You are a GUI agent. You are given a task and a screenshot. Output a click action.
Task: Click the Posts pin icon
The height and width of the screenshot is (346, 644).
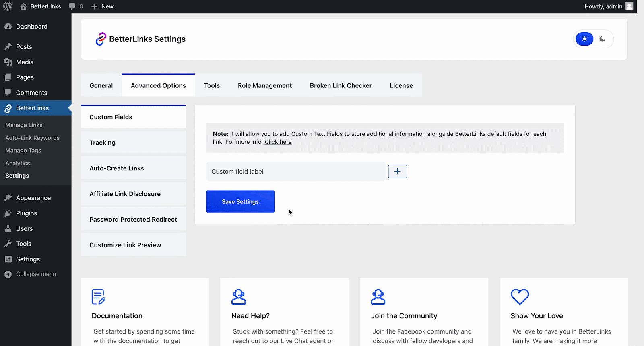pos(8,47)
